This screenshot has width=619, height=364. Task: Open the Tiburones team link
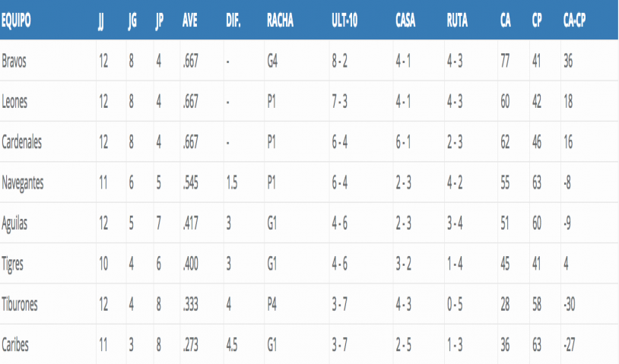pos(20,304)
